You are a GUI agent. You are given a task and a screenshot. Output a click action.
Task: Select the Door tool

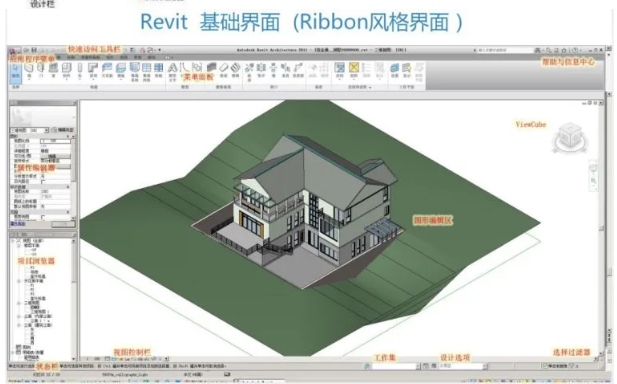[x=41, y=71]
